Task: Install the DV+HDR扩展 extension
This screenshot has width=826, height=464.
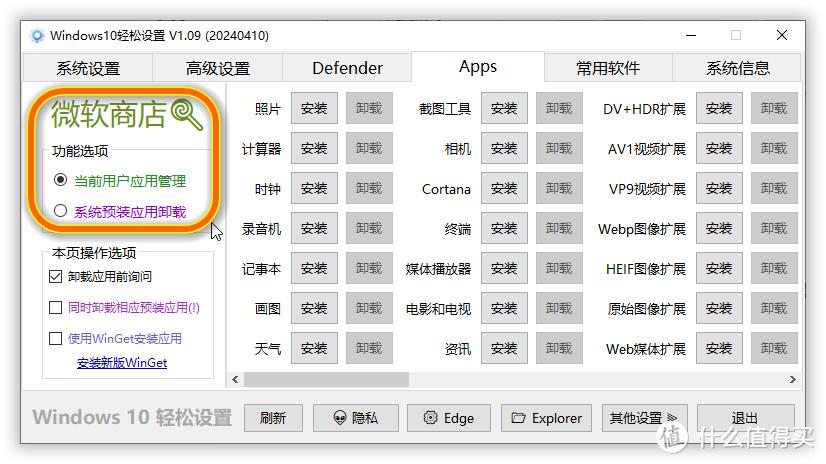Action: pos(719,108)
